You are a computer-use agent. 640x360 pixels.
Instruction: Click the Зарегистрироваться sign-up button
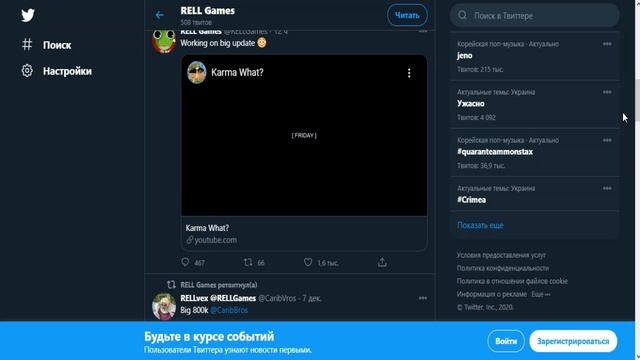click(x=573, y=341)
